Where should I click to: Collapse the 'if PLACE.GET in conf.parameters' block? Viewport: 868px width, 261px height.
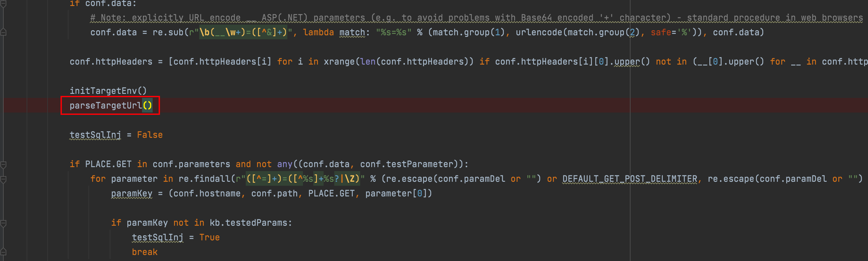pos(3,164)
